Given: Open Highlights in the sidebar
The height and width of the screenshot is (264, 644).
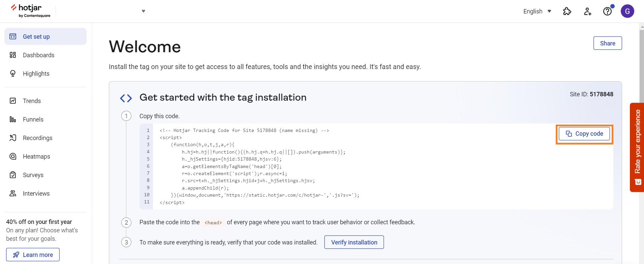Looking at the screenshot, I should click(45, 73).
